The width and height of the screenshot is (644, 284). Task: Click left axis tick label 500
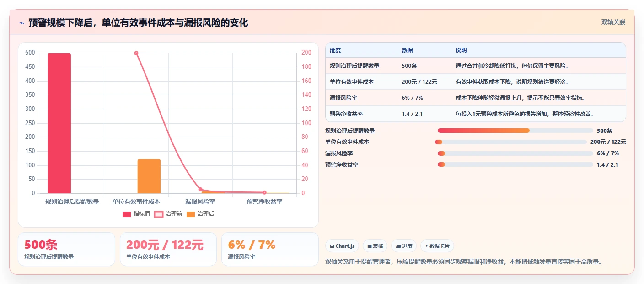pos(30,53)
